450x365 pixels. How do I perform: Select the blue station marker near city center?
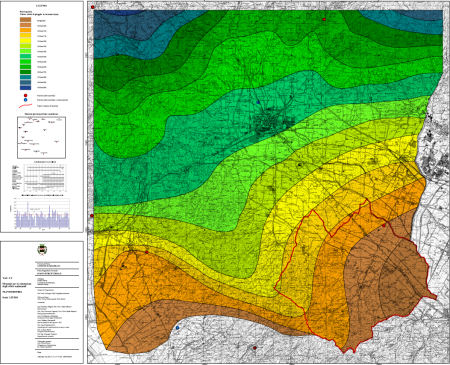[x=258, y=102]
